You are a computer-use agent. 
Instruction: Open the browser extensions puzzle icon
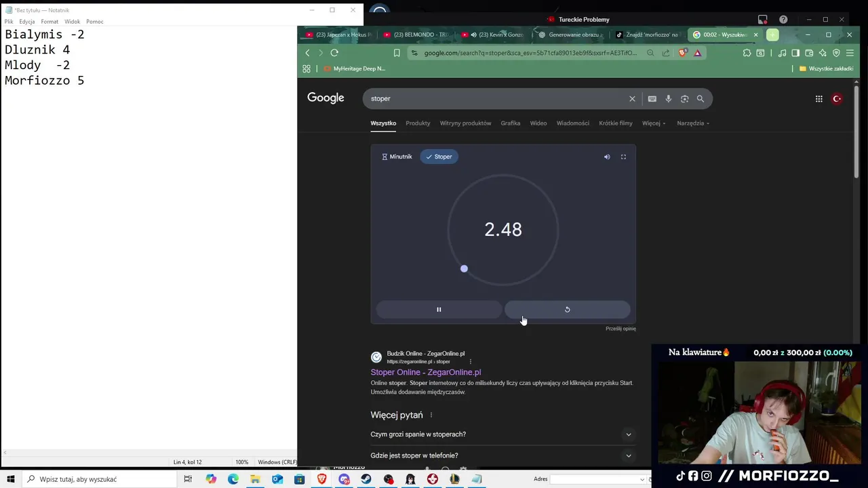click(747, 53)
